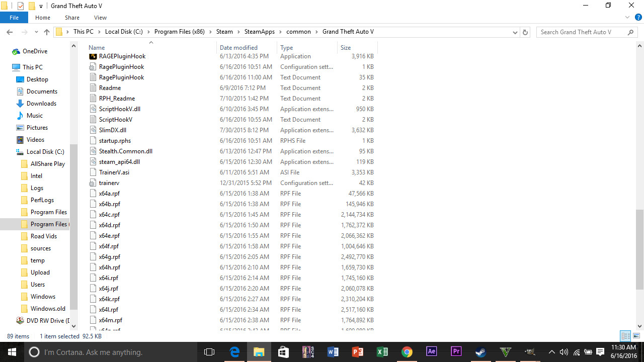Viewport: 644px width, 362px height.
Task: Open the volume control in the system tray
Action: tap(564, 352)
